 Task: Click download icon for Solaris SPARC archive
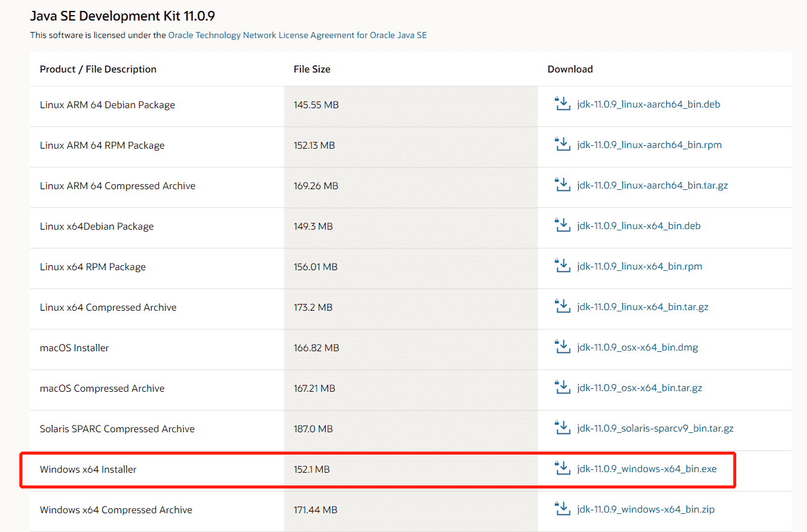coord(562,428)
